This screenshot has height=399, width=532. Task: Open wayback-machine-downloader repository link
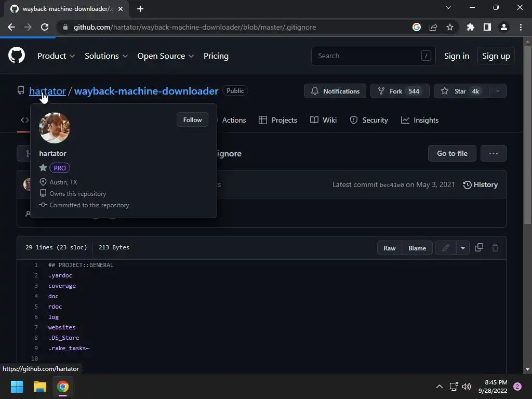(x=146, y=91)
